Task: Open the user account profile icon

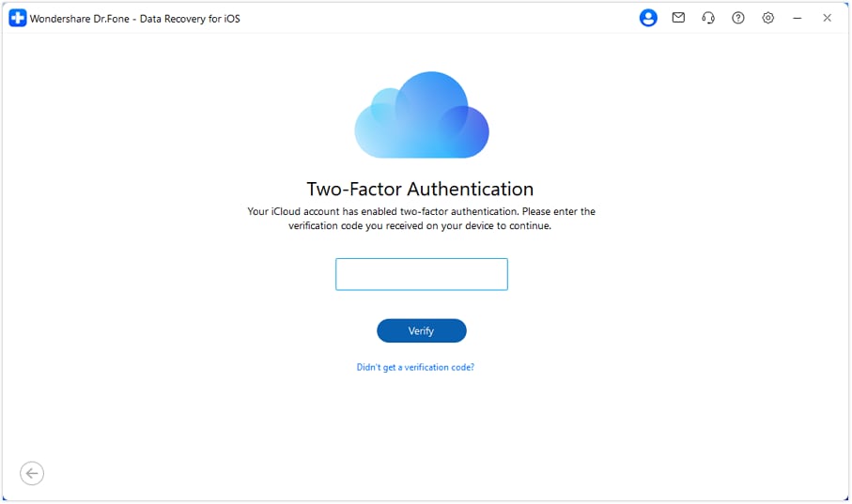Action: pos(648,18)
